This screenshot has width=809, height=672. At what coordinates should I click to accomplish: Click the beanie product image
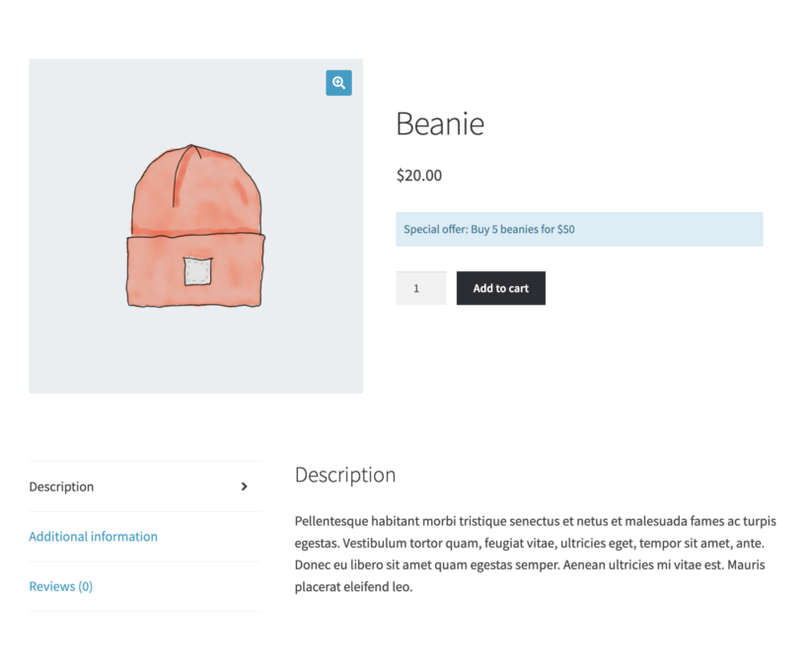pos(195,227)
